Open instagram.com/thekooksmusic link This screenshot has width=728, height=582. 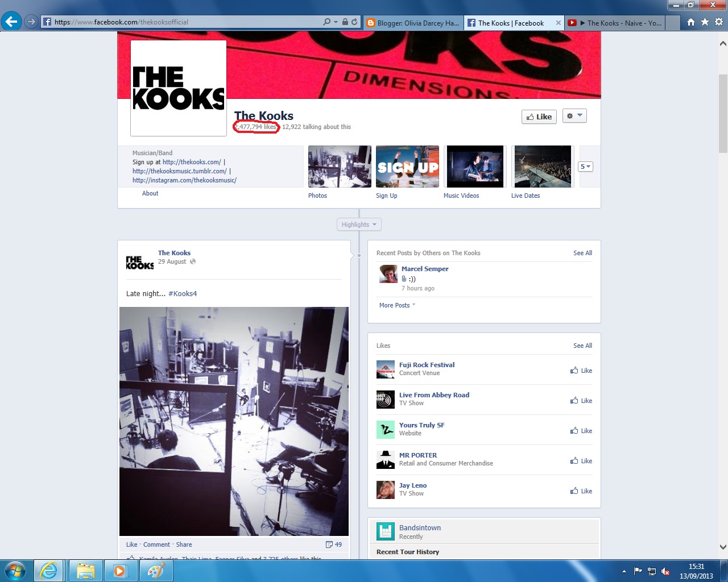click(184, 180)
